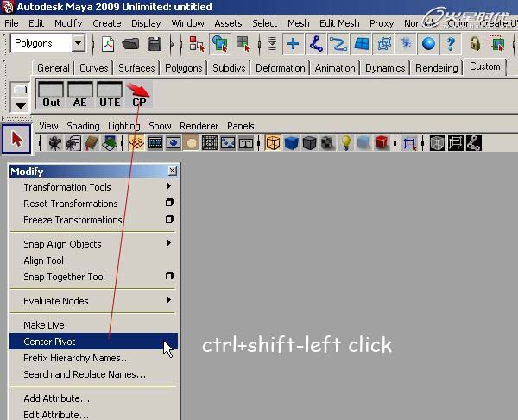
Task: Switch to the General shelf tab
Action: click(54, 68)
